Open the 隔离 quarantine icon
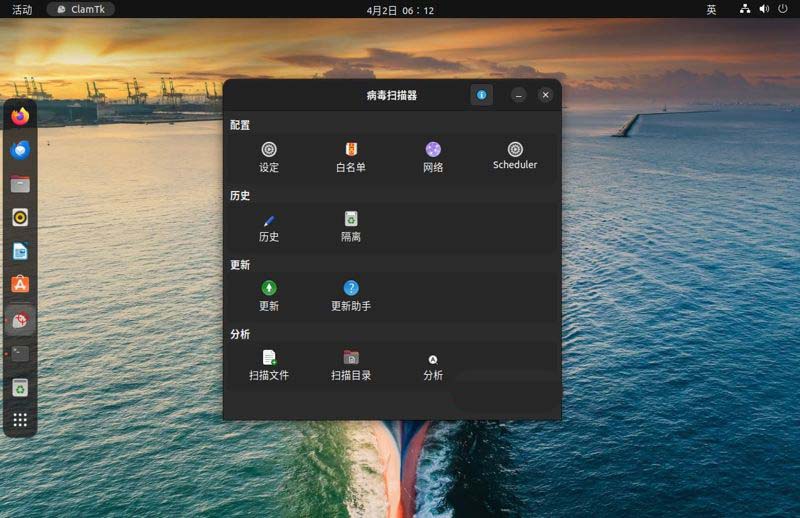Viewport: 800px width, 518px height. [351, 219]
